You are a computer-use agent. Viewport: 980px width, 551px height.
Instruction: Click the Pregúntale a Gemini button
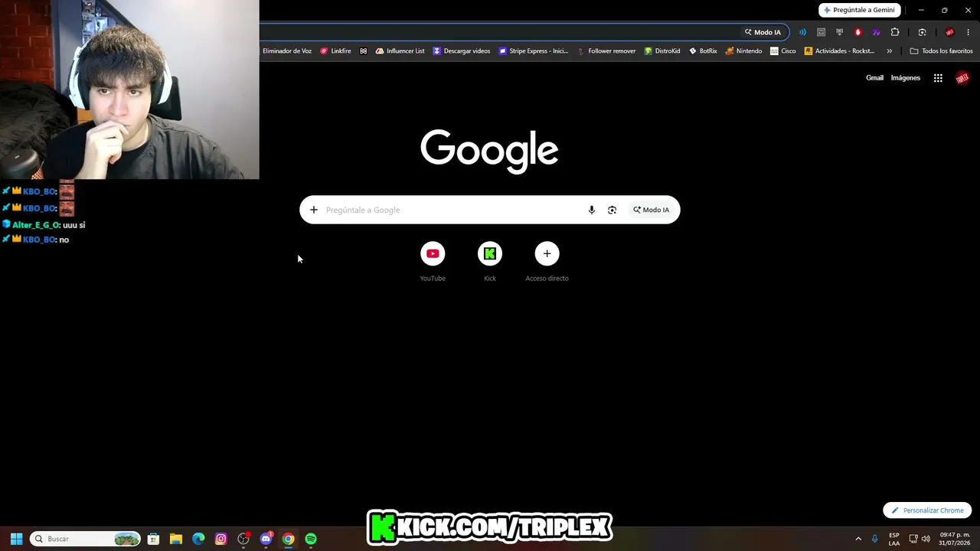pyautogui.click(x=860, y=10)
